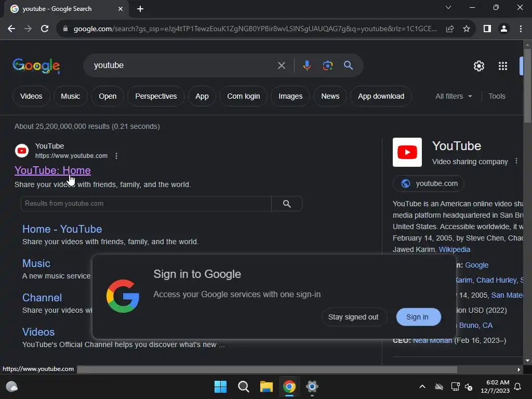Submit the youtube.com site search magnifier
Viewport: 532px width, 399px height.
click(x=287, y=204)
